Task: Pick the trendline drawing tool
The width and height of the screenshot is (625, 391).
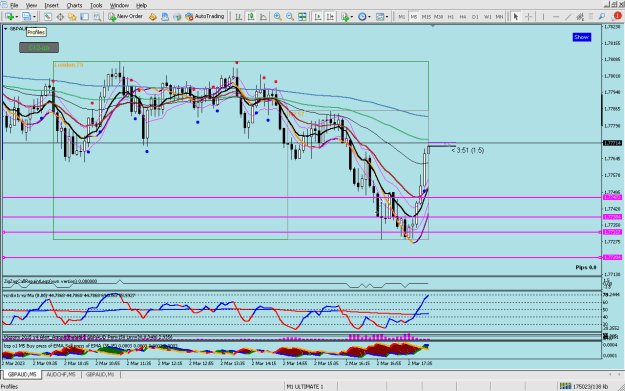Action: tap(568, 17)
